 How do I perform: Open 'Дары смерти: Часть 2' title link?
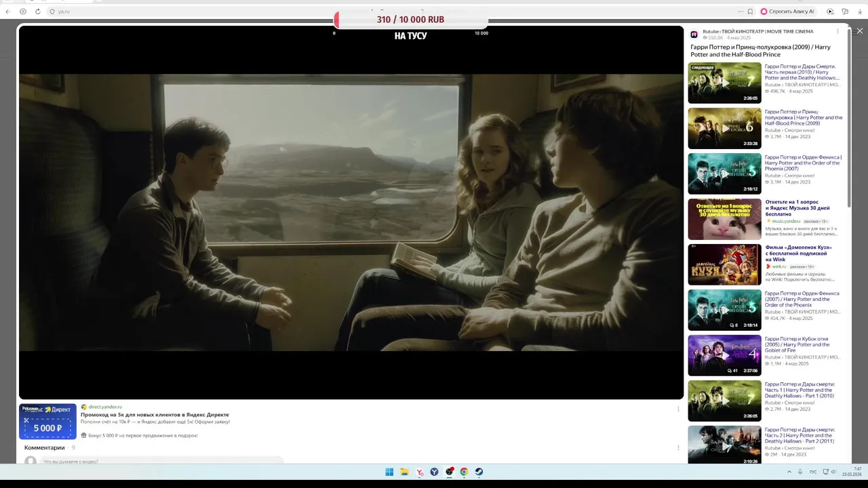800,435
